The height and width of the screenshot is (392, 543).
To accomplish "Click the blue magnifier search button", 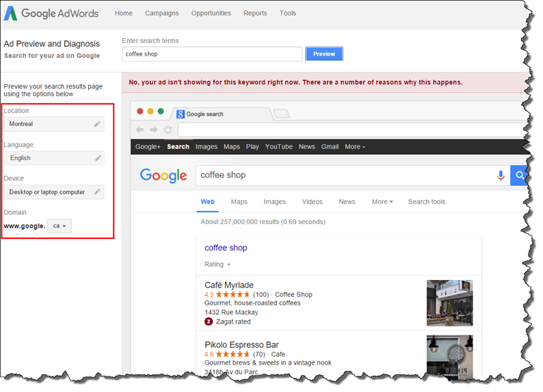I will [x=520, y=175].
